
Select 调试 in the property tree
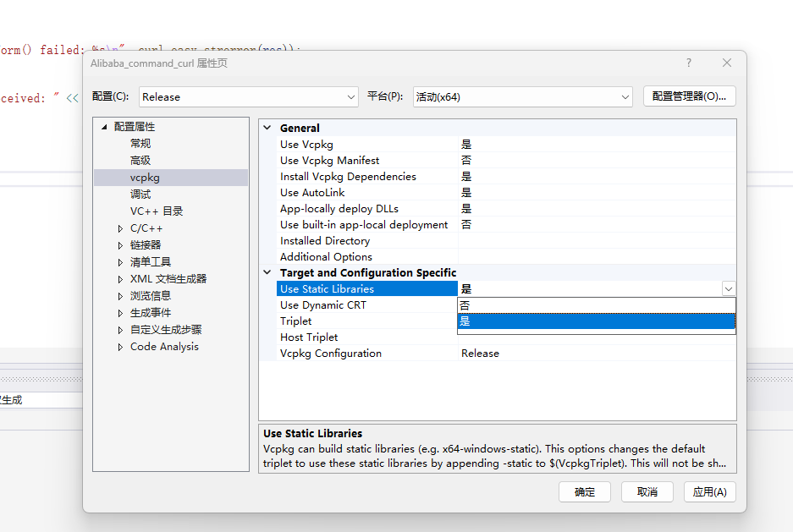click(140, 195)
